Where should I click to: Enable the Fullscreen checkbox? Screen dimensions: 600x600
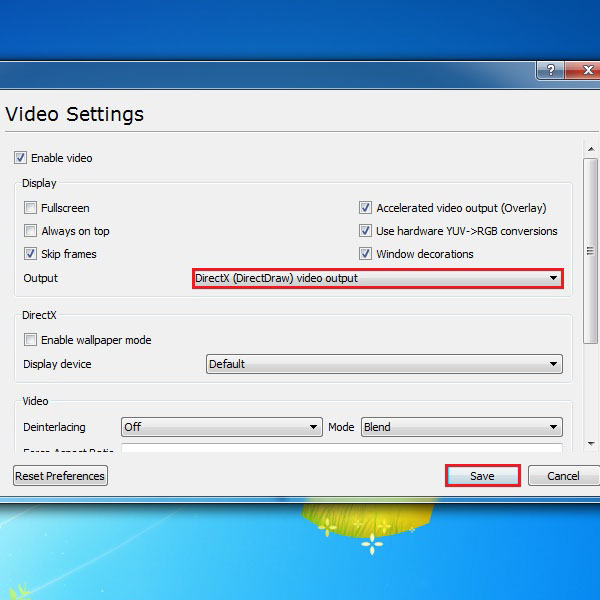click(30, 208)
